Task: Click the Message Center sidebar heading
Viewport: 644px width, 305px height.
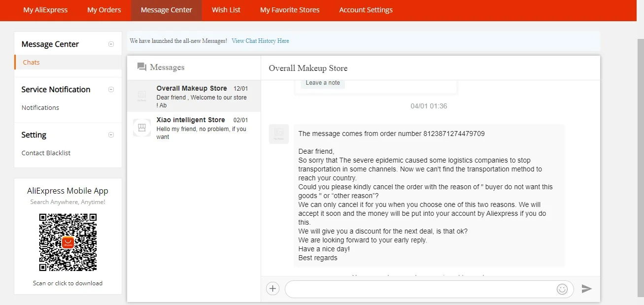Action: click(50, 44)
